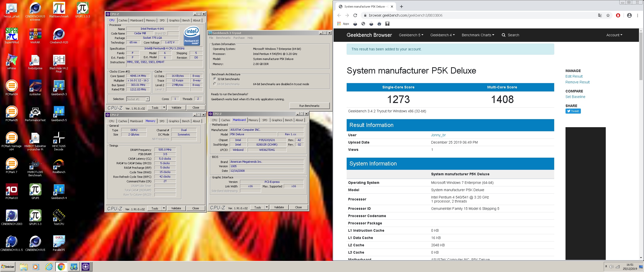Click the Apps bookmarks shortcut
Image resolution: width=644 pixels, height=272 pixels.
343,24
